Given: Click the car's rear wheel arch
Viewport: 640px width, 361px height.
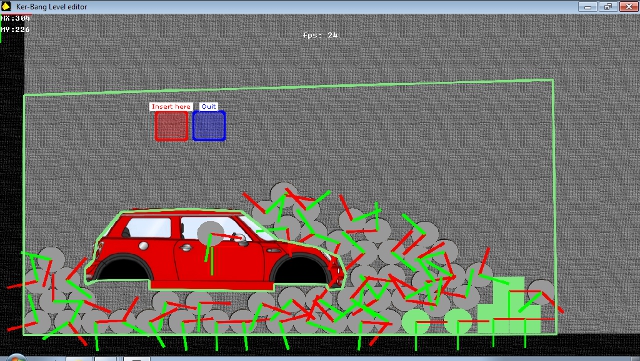Looking at the screenshot, I should (x=124, y=269).
